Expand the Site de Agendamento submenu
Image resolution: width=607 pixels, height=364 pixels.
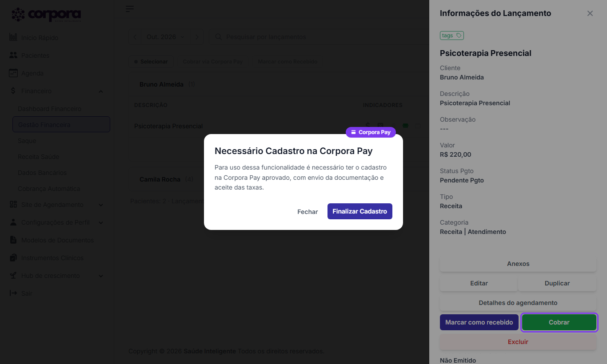(101, 205)
